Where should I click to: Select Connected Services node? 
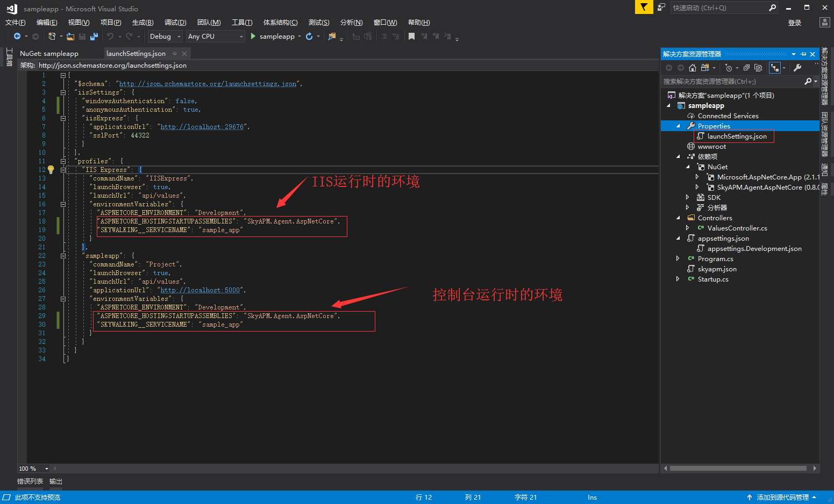click(x=728, y=116)
